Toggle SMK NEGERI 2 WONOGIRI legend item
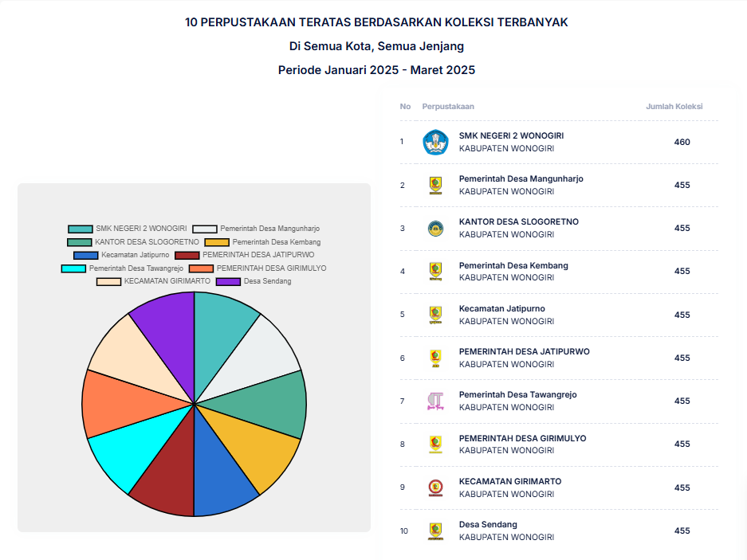 pyautogui.click(x=128, y=229)
